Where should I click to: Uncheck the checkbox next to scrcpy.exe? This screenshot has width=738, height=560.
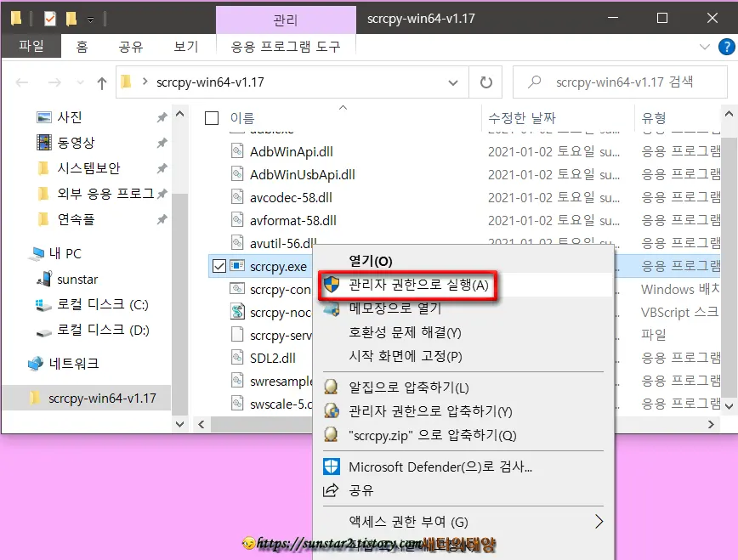219,265
